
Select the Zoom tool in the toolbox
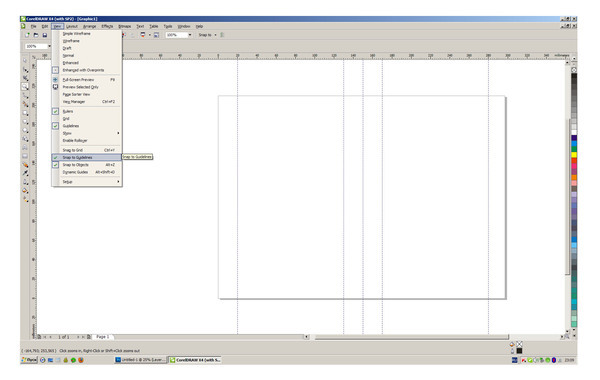(25, 87)
